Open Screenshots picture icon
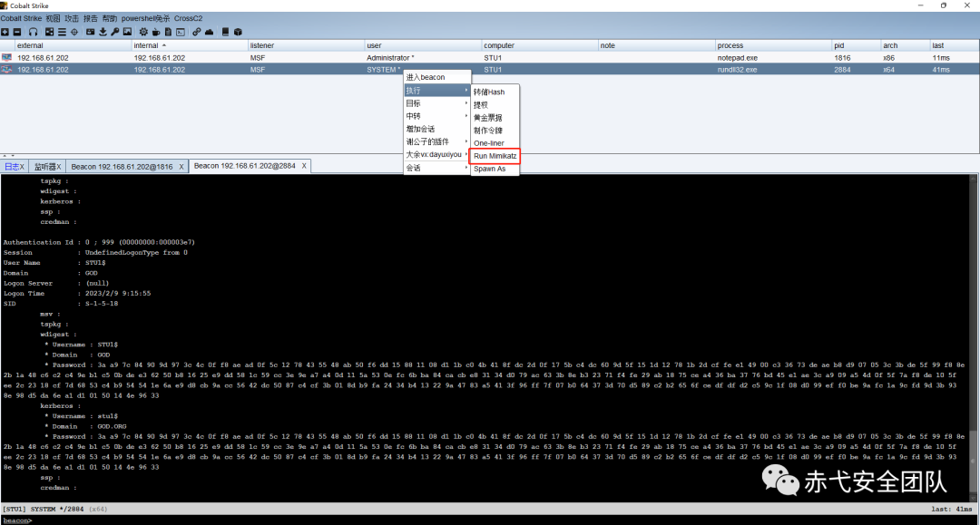The height and width of the screenshot is (525, 980). click(x=128, y=32)
